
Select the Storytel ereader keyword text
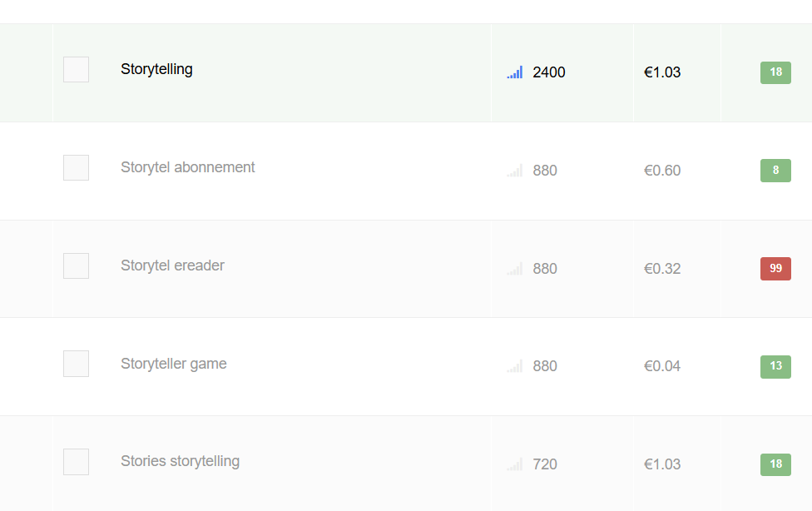(172, 265)
